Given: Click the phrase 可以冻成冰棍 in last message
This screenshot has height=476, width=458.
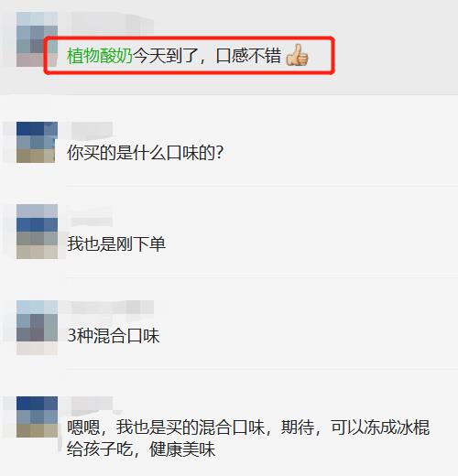Looking at the screenshot, I should point(380,427).
